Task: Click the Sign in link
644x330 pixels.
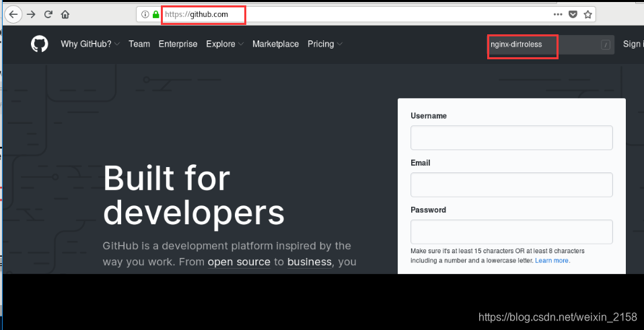Action: pyautogui.click(x=633, y=44)
